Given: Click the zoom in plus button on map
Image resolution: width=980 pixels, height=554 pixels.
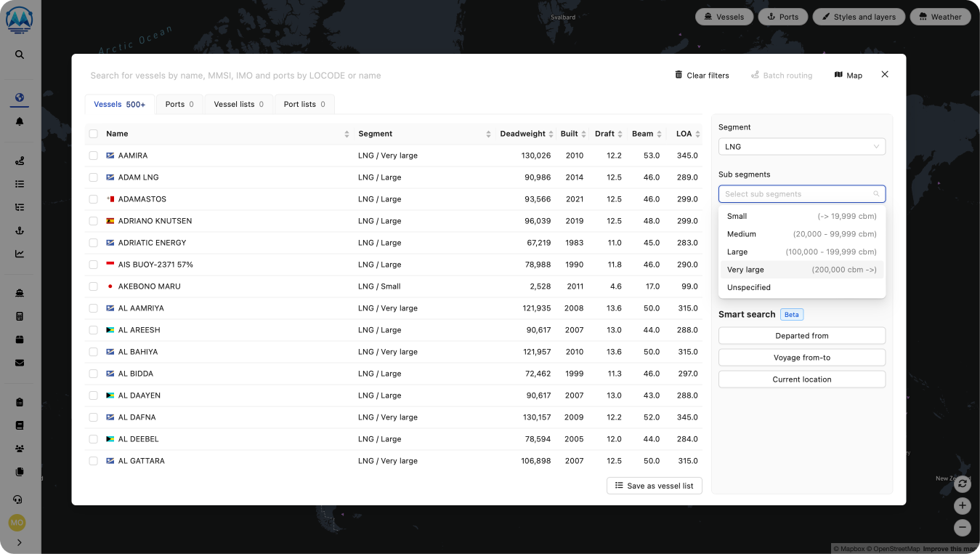Looking at the screenshot, I should [x=963, y=505].
